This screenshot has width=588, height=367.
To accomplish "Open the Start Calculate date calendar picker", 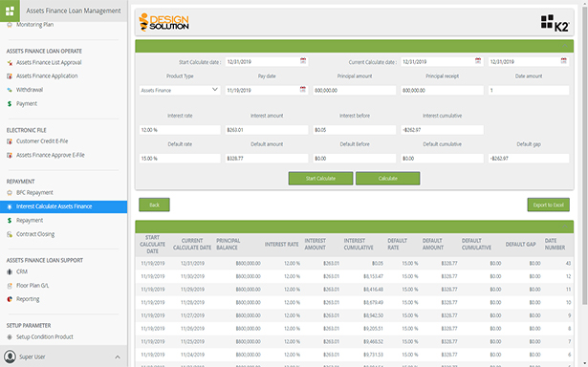I will pos(303,61).
